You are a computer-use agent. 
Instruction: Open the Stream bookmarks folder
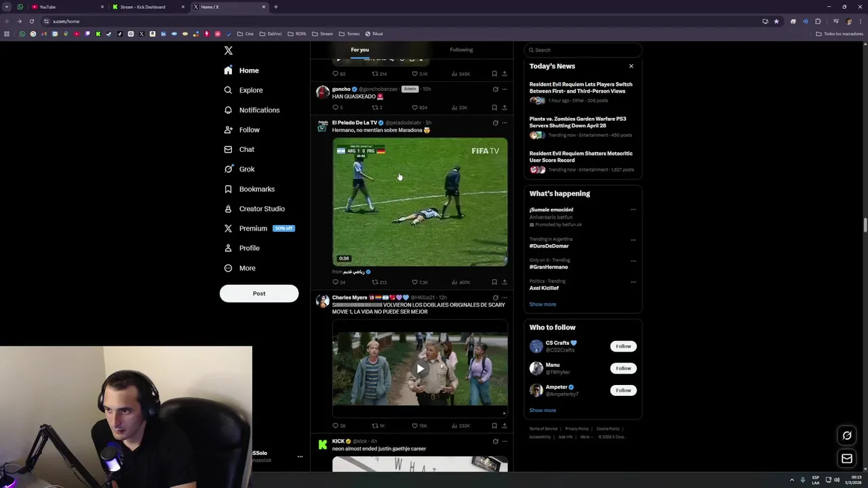[323, 34]
